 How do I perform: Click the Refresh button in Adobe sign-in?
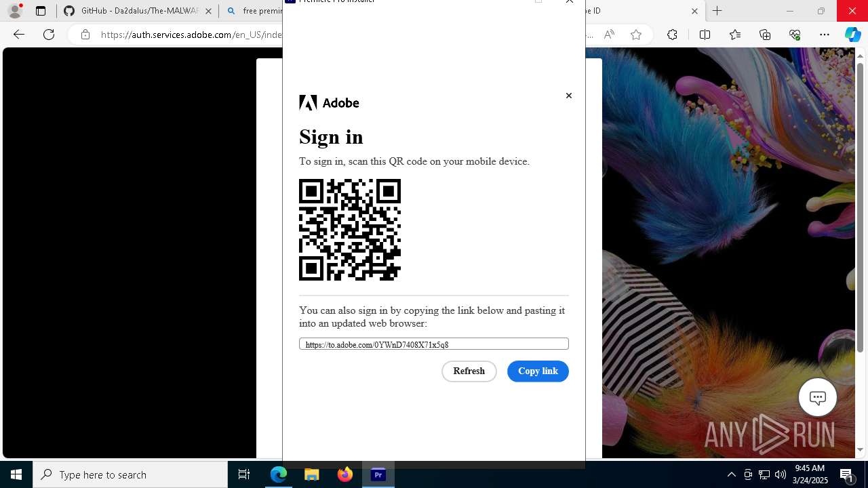coord(469,371)
